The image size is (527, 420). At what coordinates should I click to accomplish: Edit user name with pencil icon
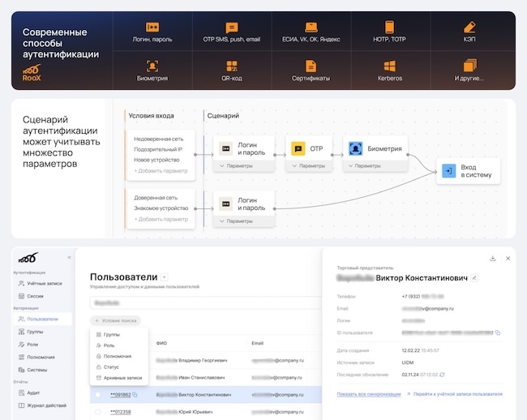coord(474,278)
